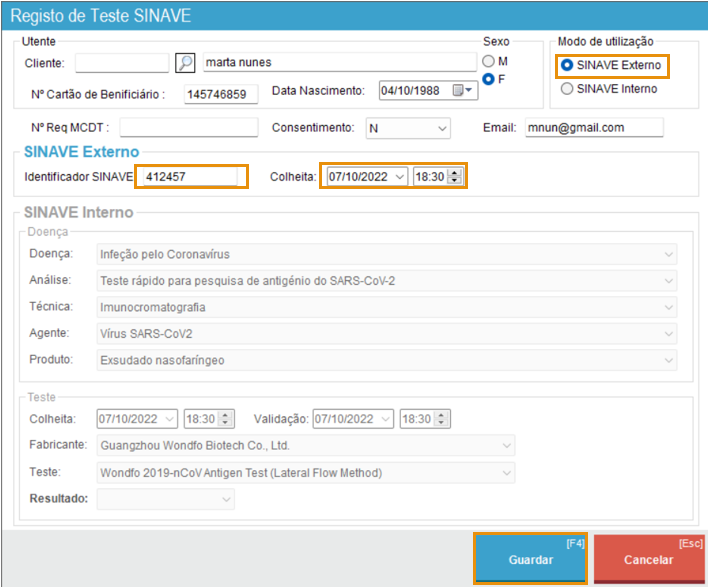Choose M for Sexo
Screen dimensions: 708x587
pos(488,62)
